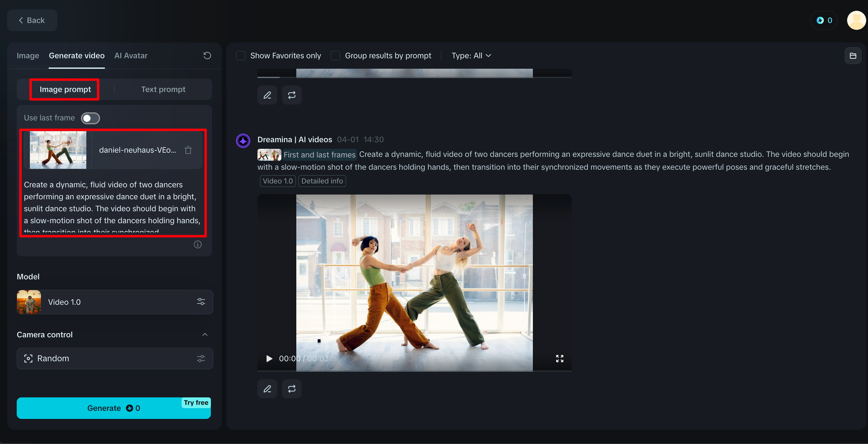Image resolution: width=868 pixels, height=444 pixels.
Task: Reset the generation panel with the refresh icon
Action: click(207, 55)
